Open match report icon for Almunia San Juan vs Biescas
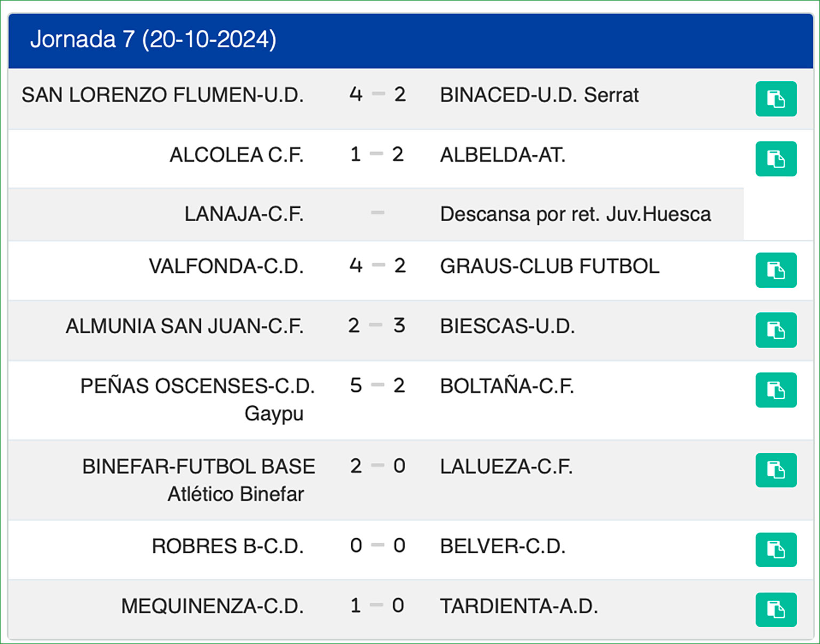The image size is (820, 644). pos(776,329)
